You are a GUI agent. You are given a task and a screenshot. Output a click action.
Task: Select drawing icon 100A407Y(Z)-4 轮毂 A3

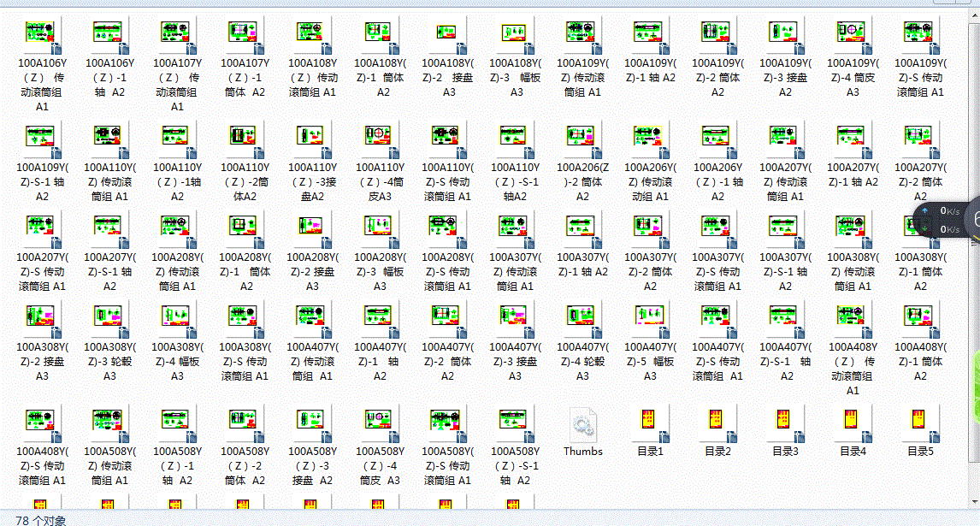pyautogui.click(x=582, y=320)
